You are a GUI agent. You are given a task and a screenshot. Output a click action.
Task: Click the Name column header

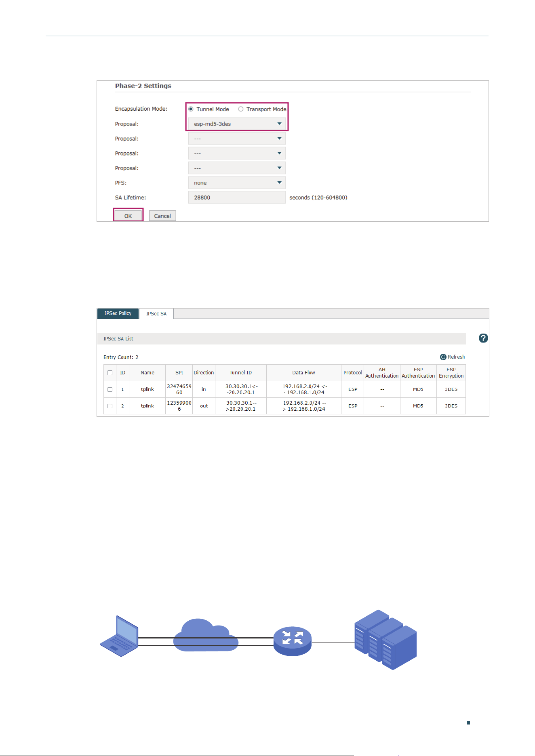pos(147,373)
